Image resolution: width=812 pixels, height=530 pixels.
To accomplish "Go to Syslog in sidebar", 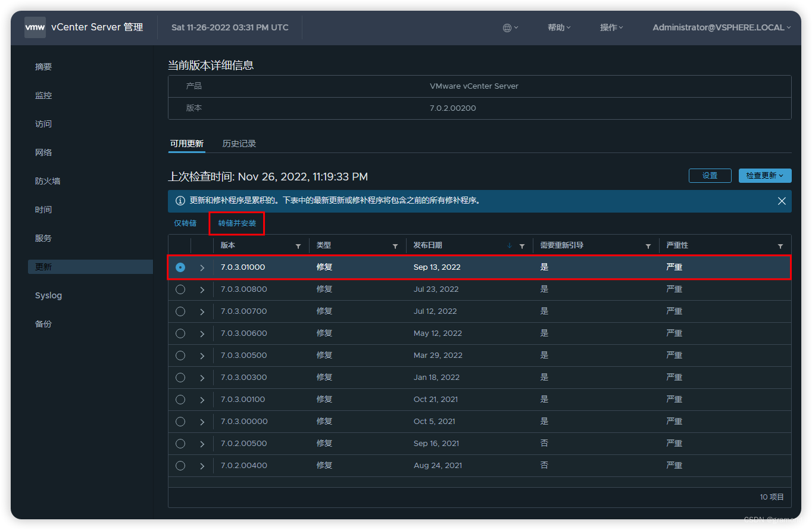I will (x=48, y=295).
